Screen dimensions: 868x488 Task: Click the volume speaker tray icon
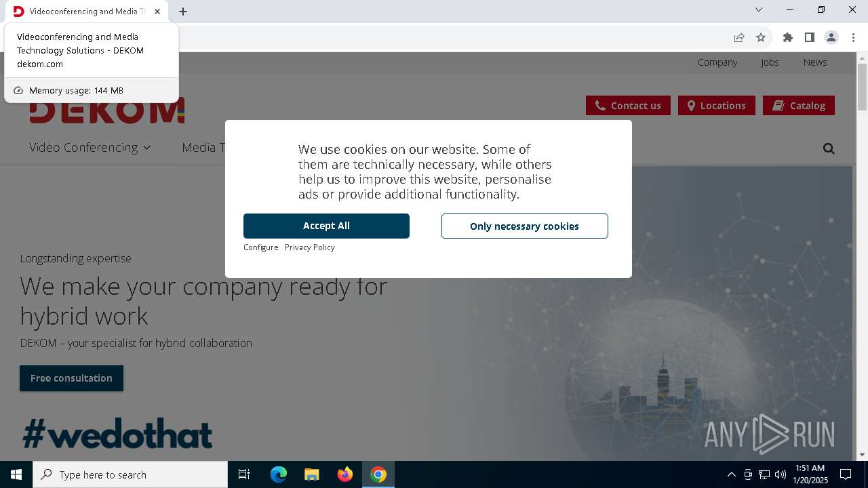pyautogui.click(x=780, y=474)
